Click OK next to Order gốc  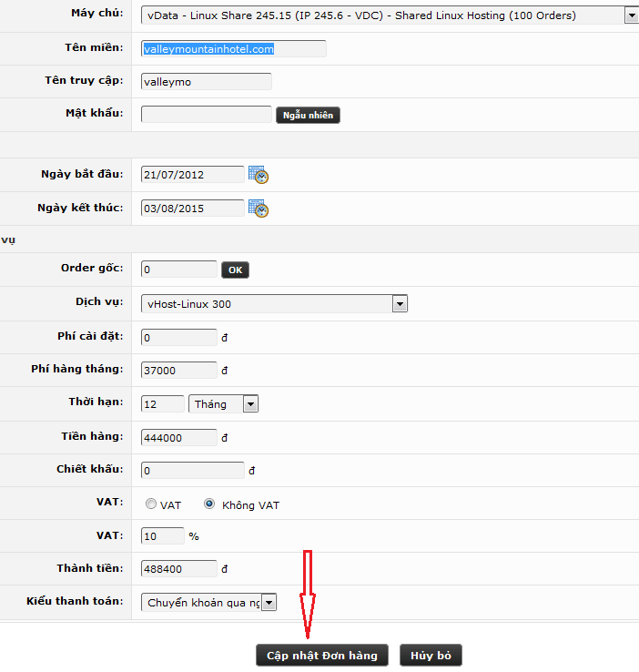pos(235,270)
